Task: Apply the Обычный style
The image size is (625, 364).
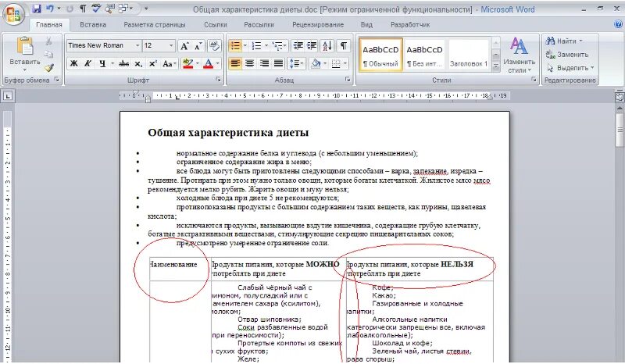Action: [380, 55]
